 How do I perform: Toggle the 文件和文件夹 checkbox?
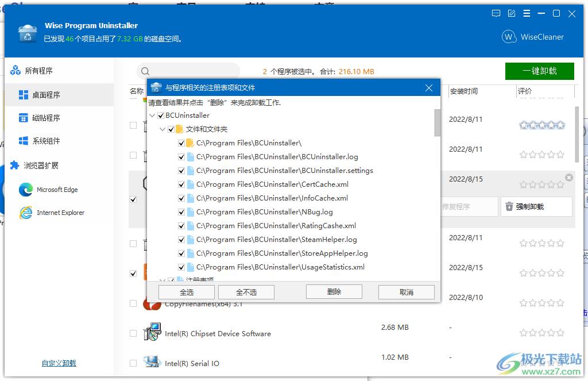click(x=171, y=129)
